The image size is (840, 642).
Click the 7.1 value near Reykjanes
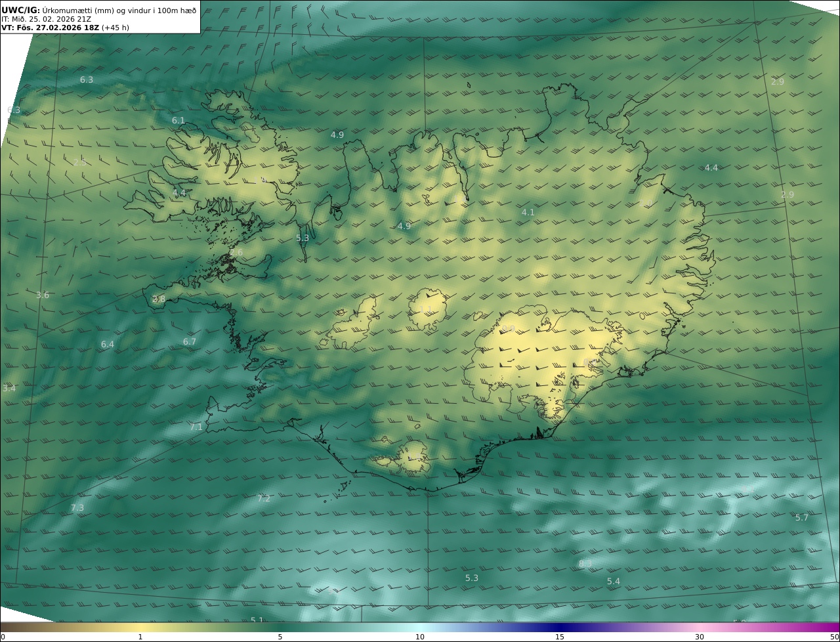click(x=196, y=427)
